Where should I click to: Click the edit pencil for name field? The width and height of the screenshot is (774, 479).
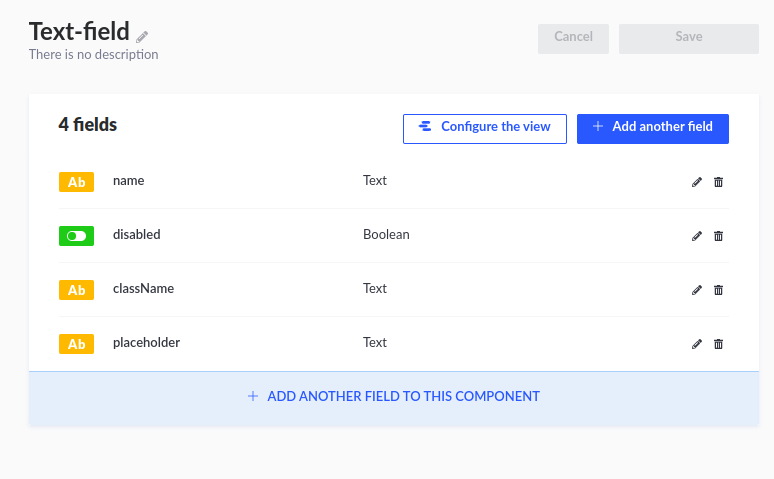pos(697,182)
